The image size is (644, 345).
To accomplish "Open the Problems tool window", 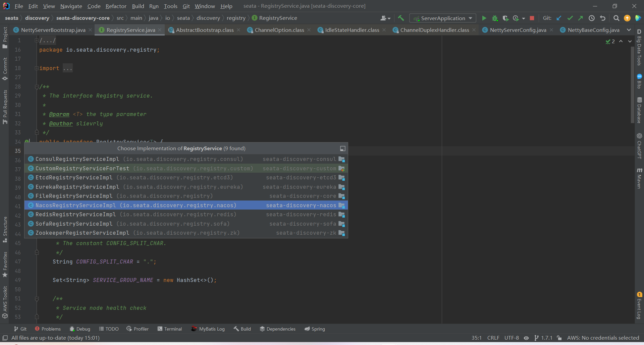I will pos(48,329).
